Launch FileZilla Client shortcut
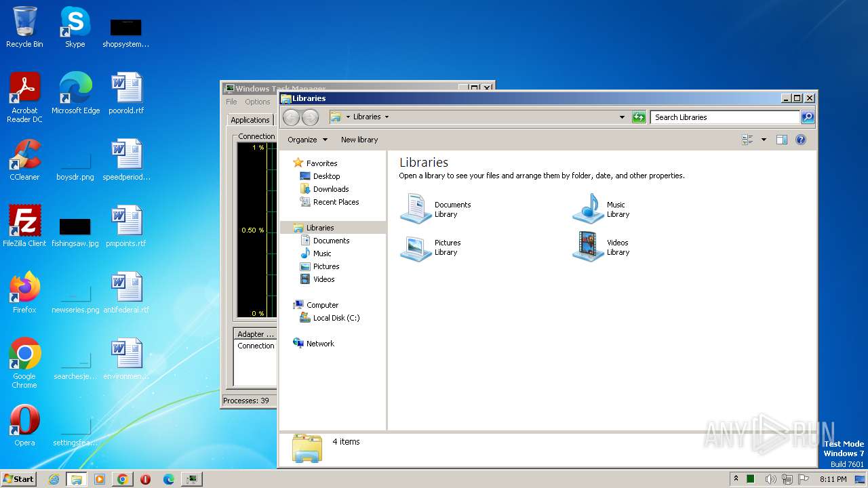 24,226
